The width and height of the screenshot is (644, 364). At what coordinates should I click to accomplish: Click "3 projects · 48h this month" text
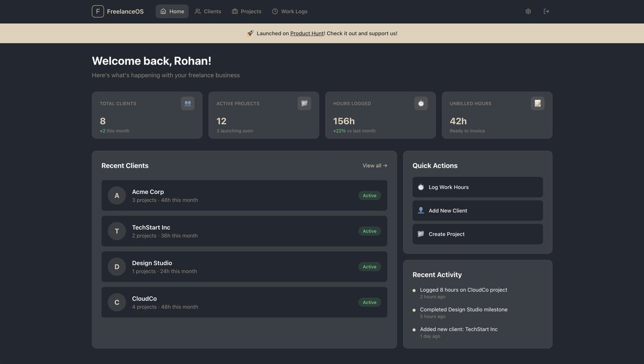click(x=165, y=200)
